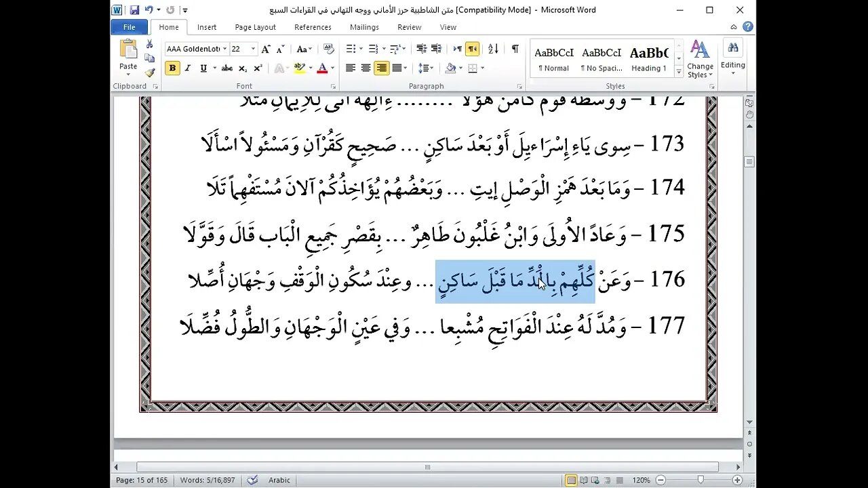Toggle Bold formatting
868x488 pixels.
pyautogui.click(x=172, y=68)
